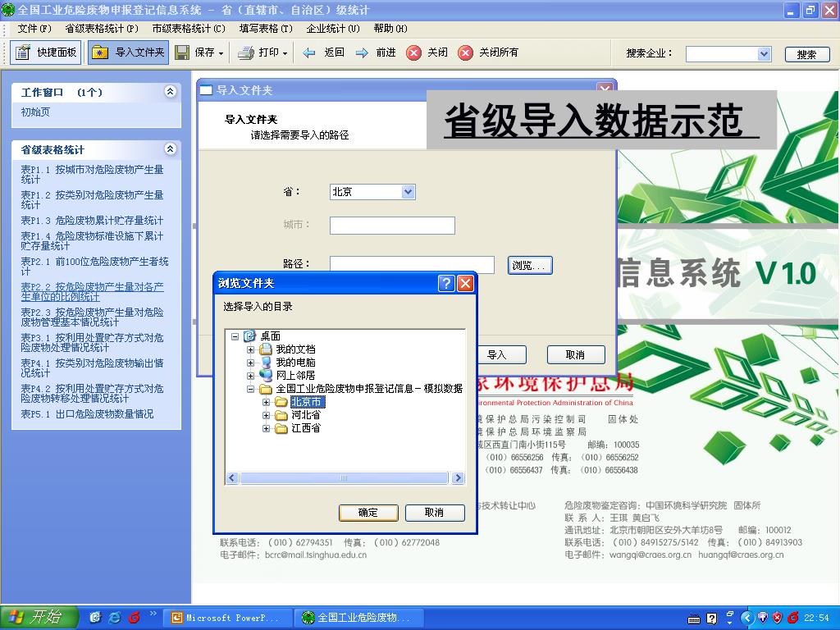Select the 我的电脑 item
The width and height of the screenshot is (840, 630).
point(295,363)
